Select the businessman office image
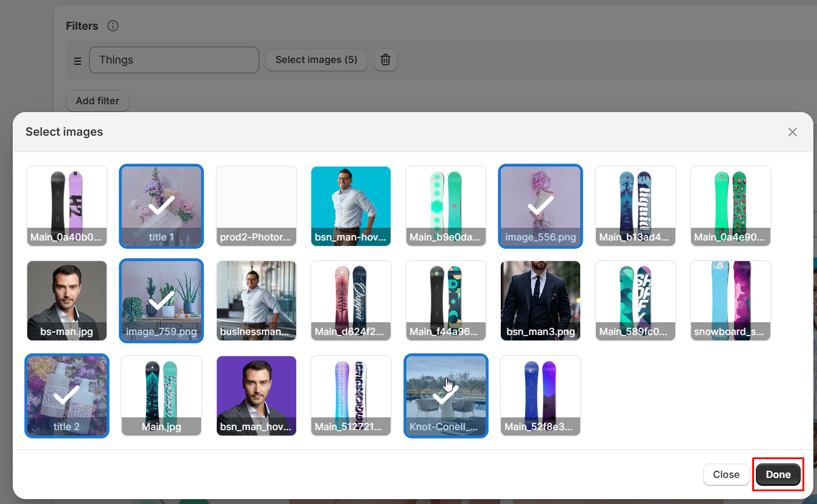The height and width of the screenshot is (504, 817). click(x=256, y=300)
